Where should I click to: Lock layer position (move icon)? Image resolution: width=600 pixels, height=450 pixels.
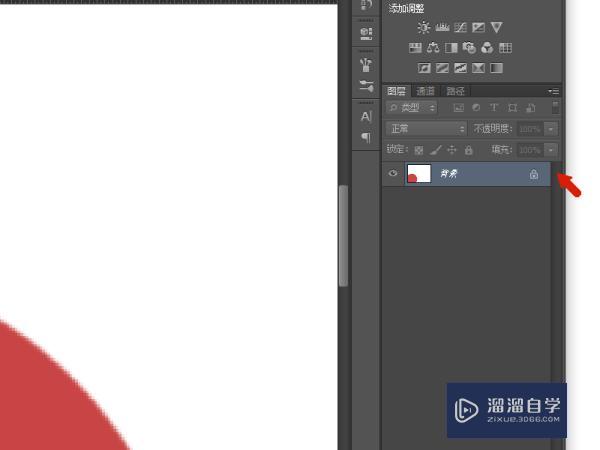452,150
